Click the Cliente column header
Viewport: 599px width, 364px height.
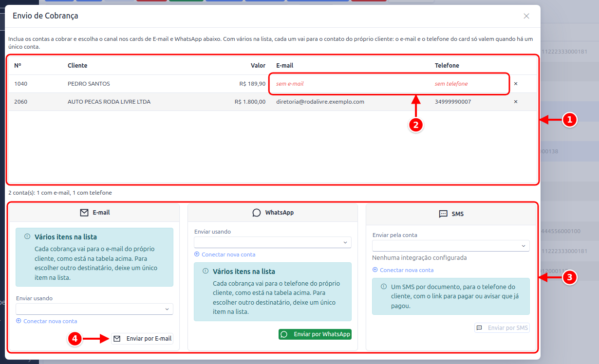tap(77, 66)
